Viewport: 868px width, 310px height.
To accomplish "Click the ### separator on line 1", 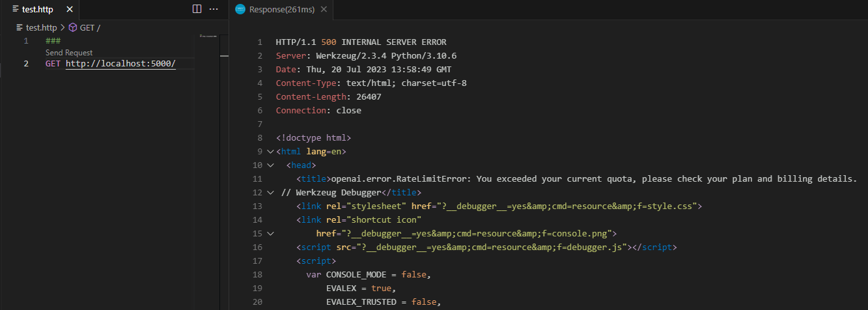I will coord(53,41).
